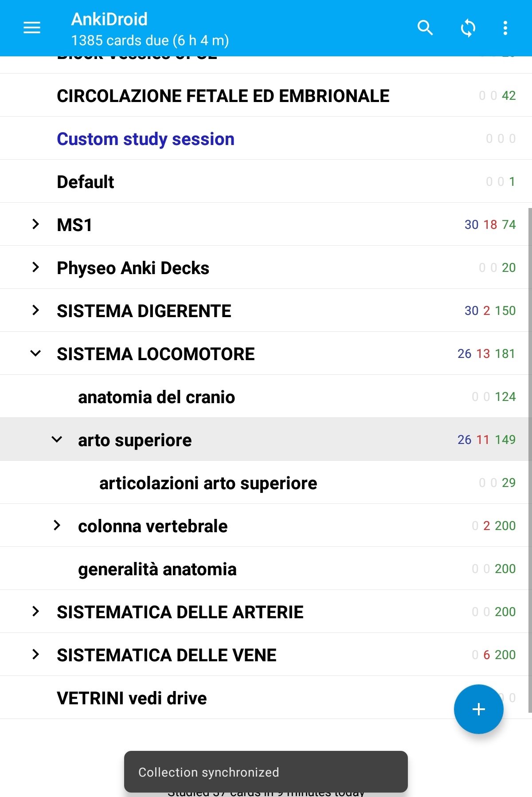Open the three-dot overflow menu

point(505,28)
